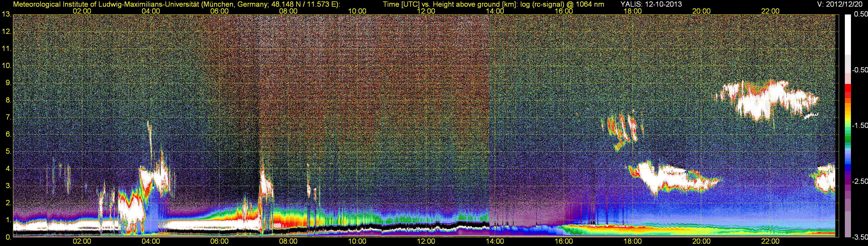Screen dimensions: 868x246
Task: Click the 14:00 label on the top time axis
Action: 495,11
